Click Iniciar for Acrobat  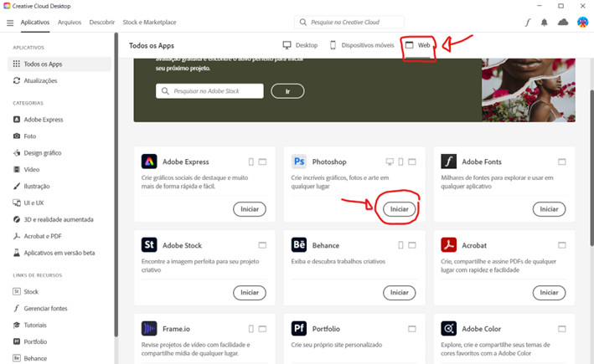tap(549, 293)
